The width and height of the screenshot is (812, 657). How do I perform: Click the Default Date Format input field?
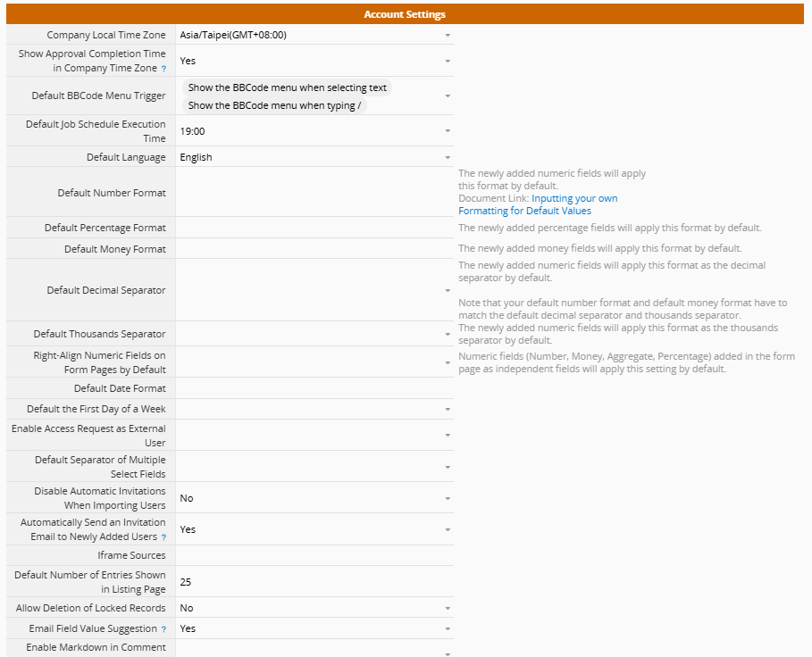(313, 389)
